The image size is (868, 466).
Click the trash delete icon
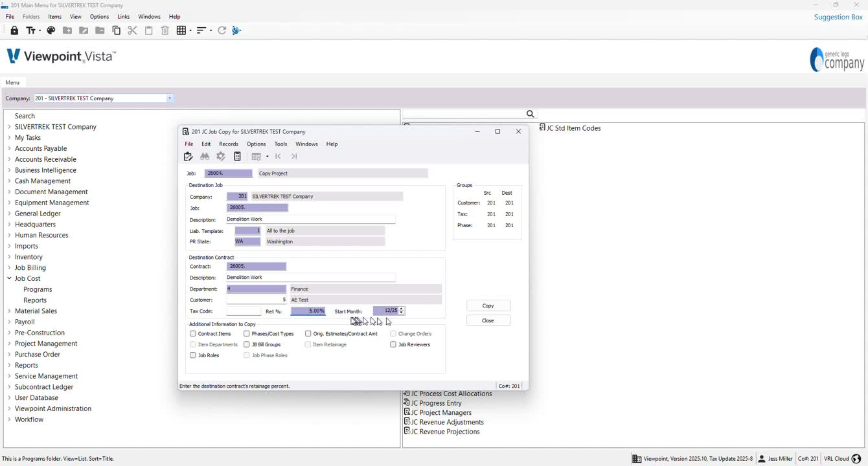click(165, 30)
